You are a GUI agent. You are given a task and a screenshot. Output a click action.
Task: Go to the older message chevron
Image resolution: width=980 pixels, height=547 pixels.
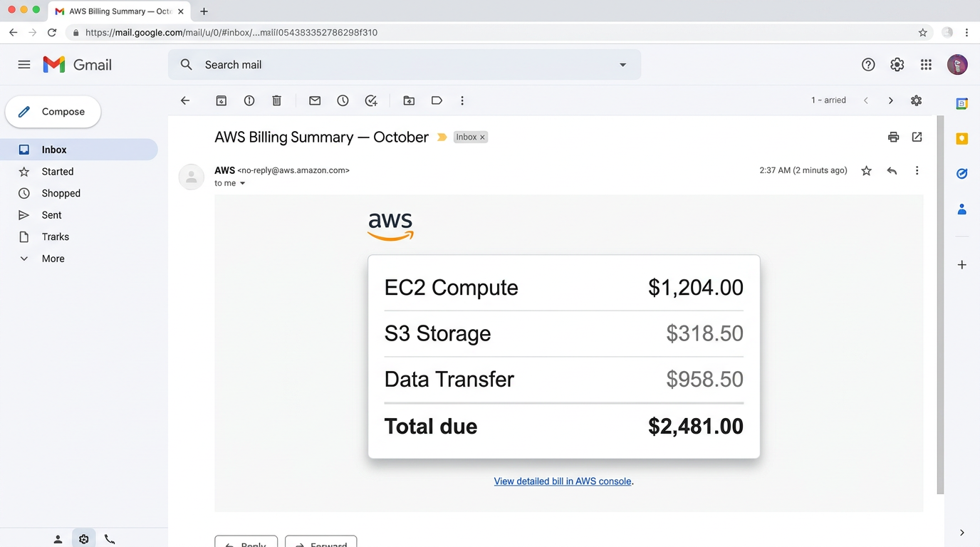click(890, 100)
